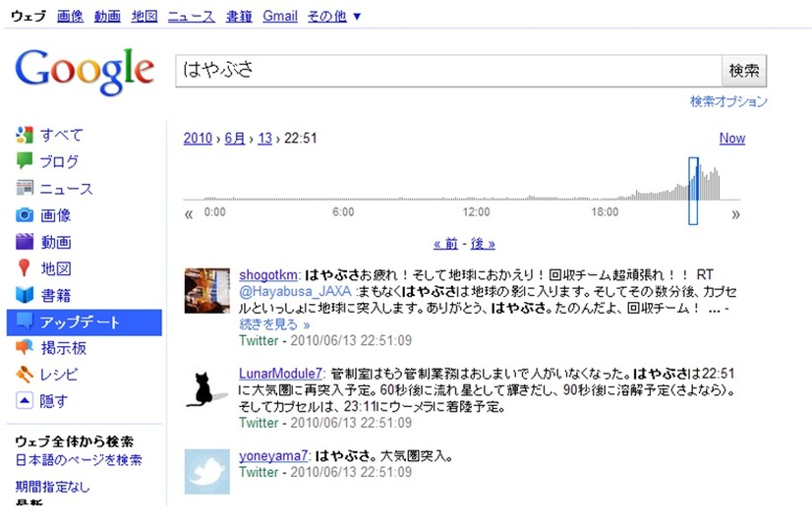
Task: Click ウェブ全体から検索 sidebar option
Action: point(75,441)
